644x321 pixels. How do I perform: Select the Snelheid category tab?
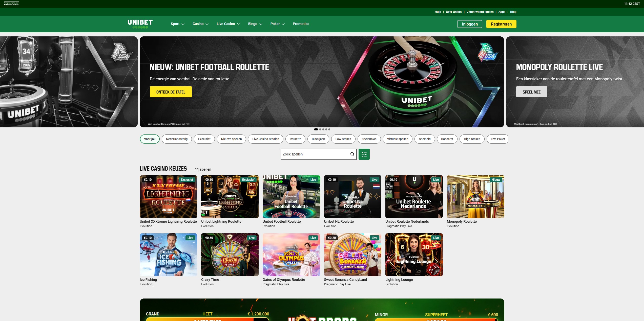[424, 139]
